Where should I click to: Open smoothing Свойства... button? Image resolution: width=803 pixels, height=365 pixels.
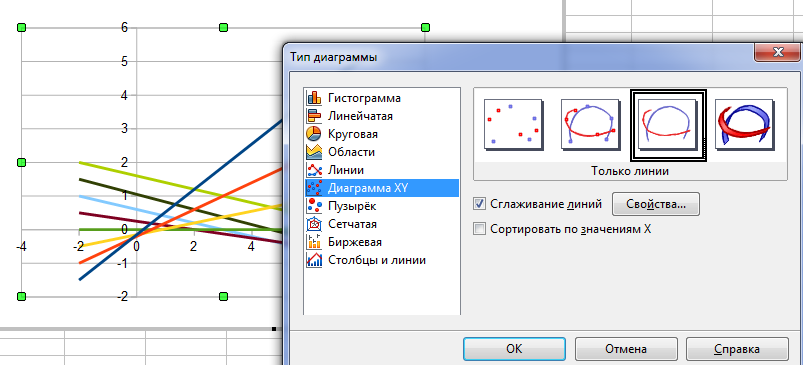(656, 204)
